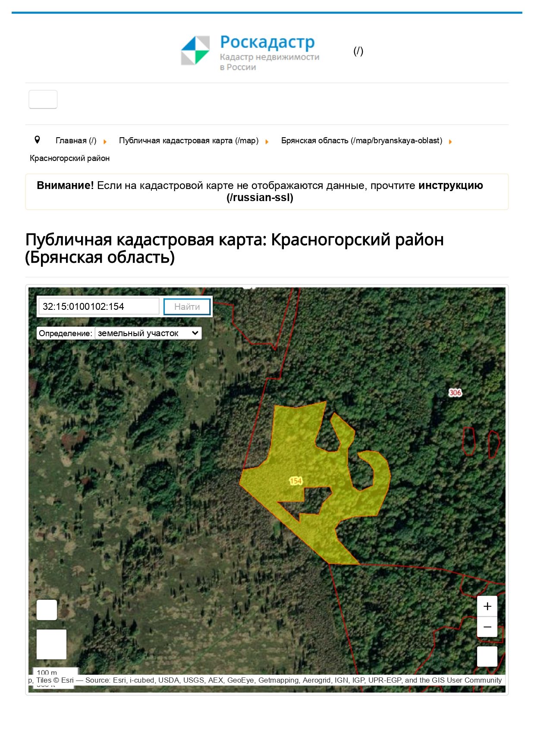Open the Главная breadcrumb link
The height and width of the screenshot is (756, 534).
point(76,141)
